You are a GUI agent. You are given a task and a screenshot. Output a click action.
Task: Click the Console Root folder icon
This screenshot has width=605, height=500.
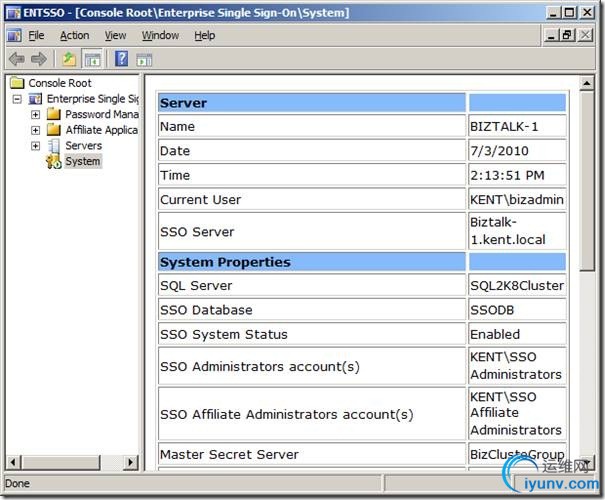[x=17, y=83]
